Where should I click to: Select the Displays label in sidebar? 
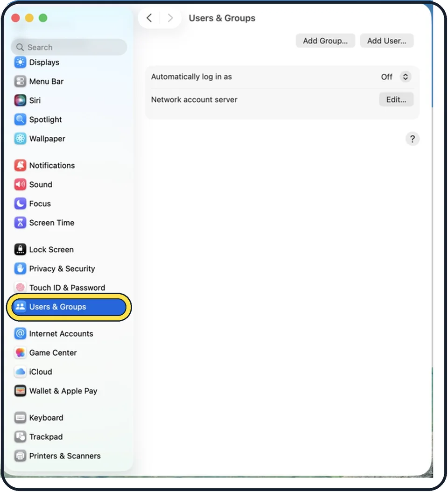[44, 63]
